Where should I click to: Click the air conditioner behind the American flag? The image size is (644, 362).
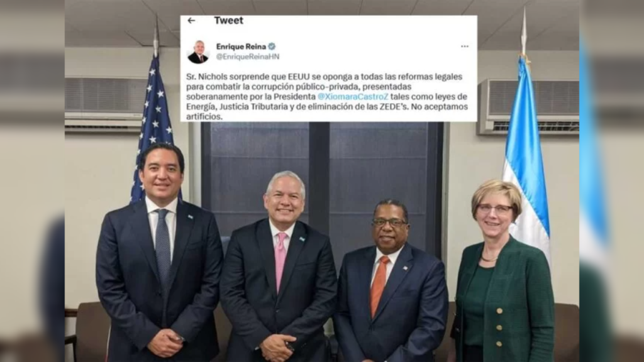(x=106, y=104)
